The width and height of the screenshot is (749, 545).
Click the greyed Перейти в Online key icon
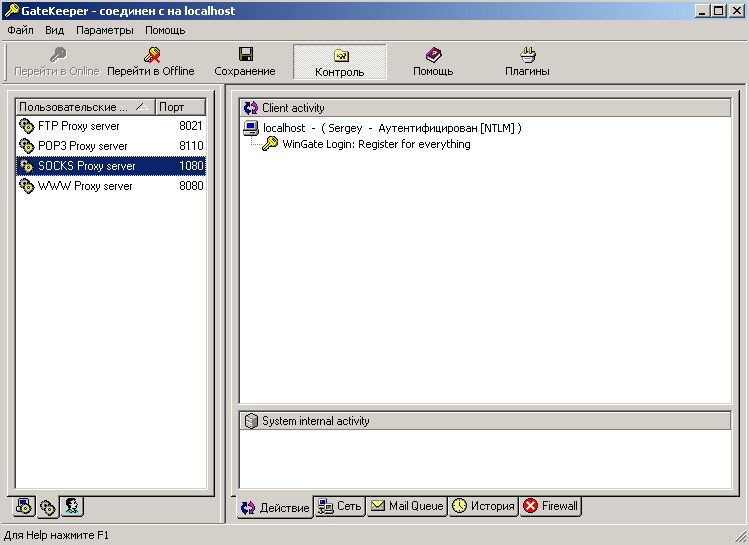[x=58, y=54]
